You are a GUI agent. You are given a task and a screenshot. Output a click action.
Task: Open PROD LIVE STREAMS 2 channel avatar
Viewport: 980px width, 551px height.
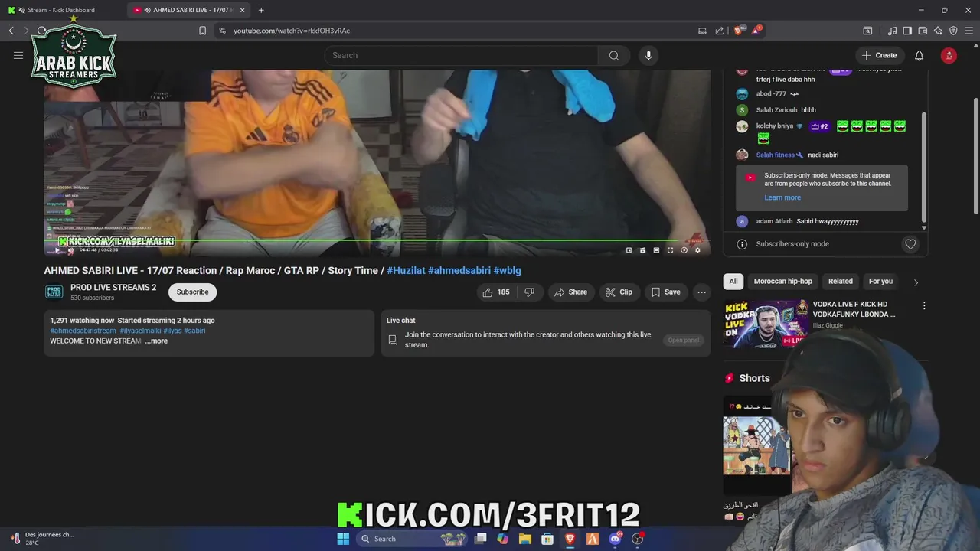[x=54, y=292]
